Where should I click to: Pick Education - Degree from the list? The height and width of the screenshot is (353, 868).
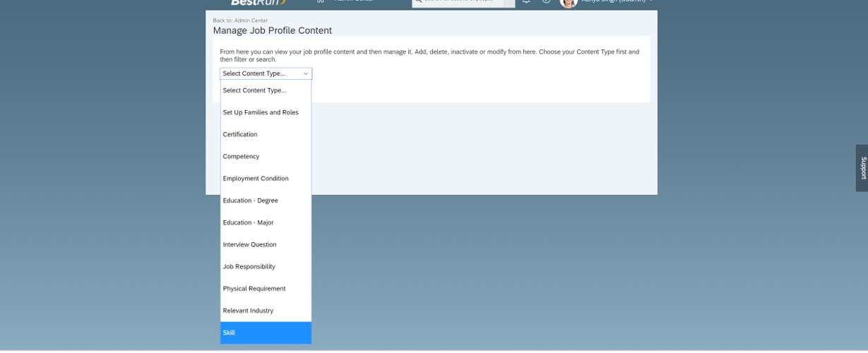click(266, 201)
